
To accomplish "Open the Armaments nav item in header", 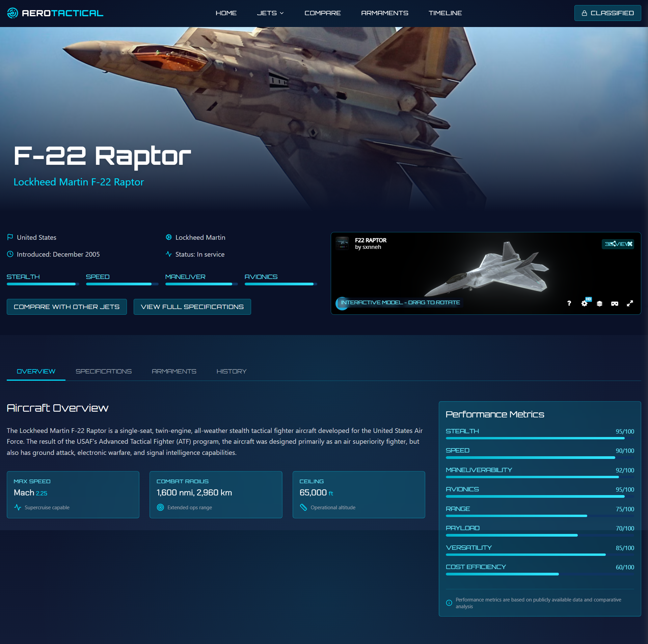I will pyautogui.click(x=385, y=13).
